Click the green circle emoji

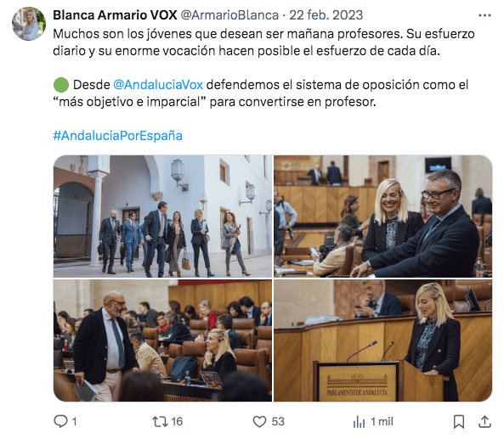coord(61,85)
